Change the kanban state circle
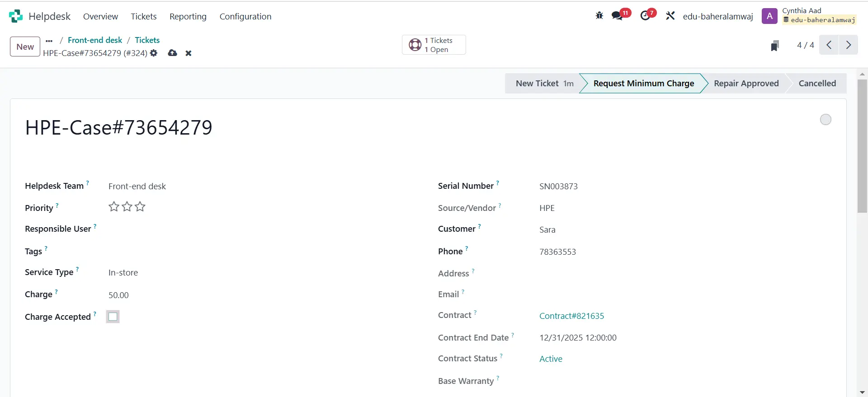The width and height of the screenshot is (868, 397). pyautogui.click(x=826, y=119)
